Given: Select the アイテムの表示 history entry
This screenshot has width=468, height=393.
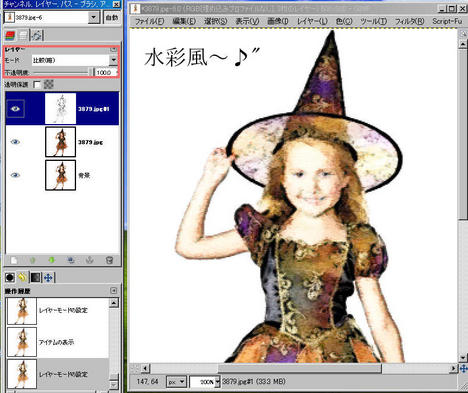Looking at the screenshot, I should [x=57, y=342].
